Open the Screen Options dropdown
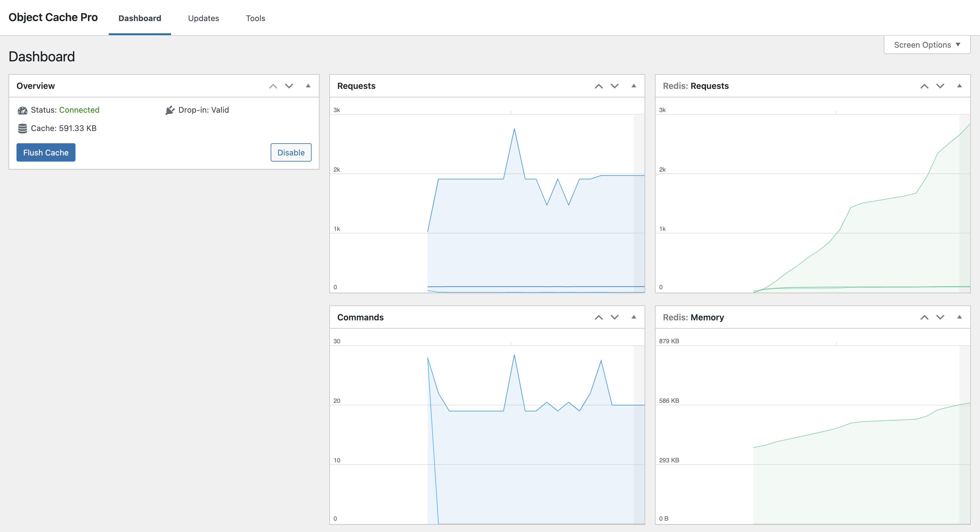 926,45
